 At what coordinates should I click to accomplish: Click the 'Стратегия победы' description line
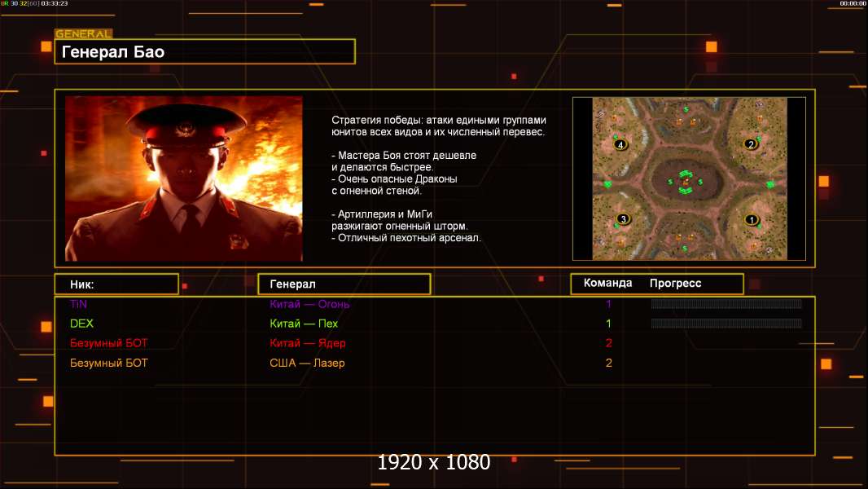coord(439,120)
